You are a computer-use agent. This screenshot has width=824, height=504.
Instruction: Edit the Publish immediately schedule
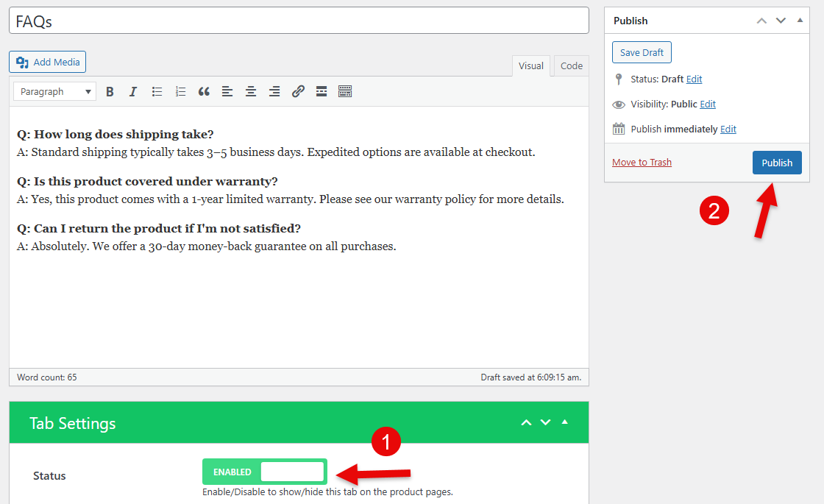coord(728,129)
